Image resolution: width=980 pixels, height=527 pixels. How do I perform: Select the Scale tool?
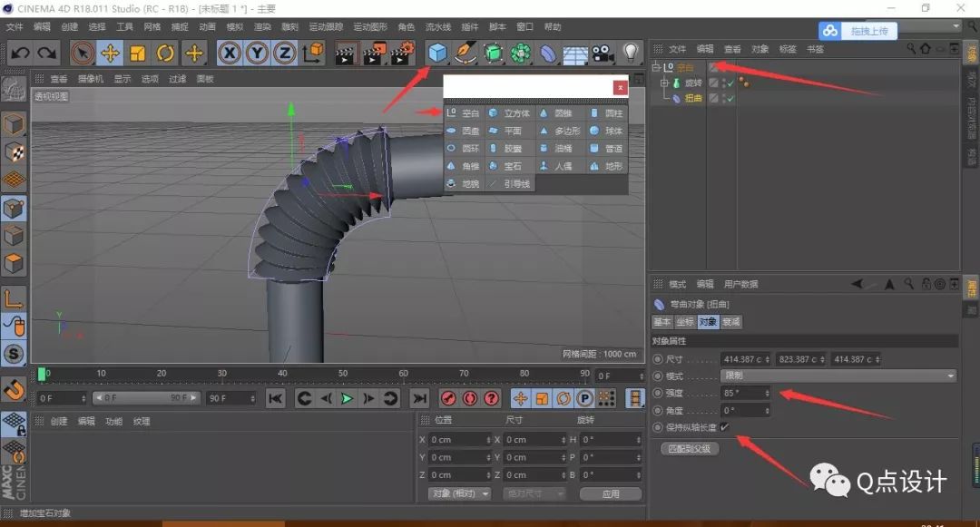tap(137, 54)
